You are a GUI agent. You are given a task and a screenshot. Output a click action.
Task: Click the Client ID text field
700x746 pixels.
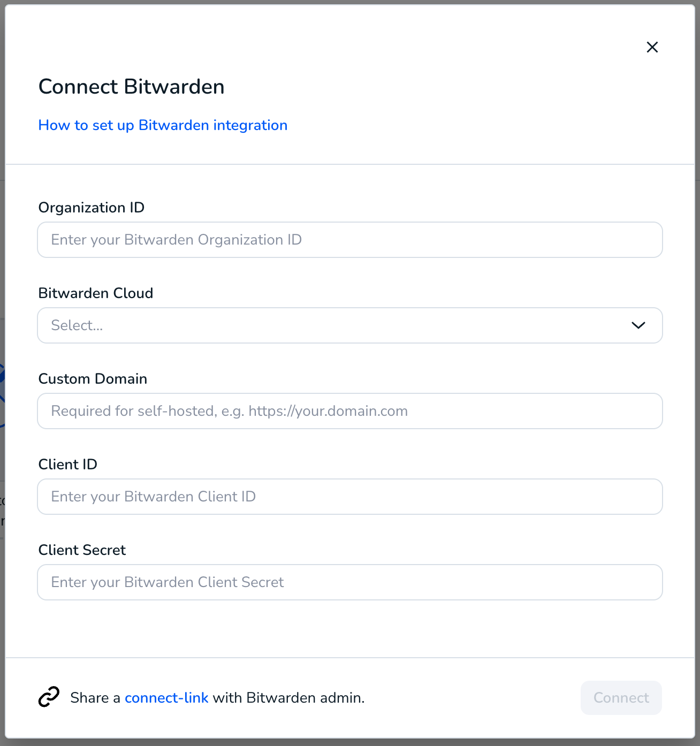350,497
